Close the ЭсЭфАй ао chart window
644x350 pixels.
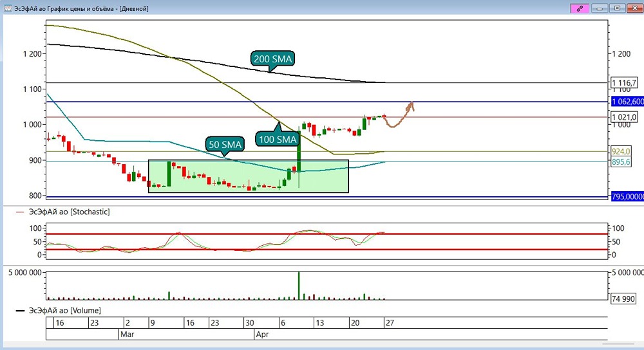pyautogui.click(x=634, y=8)
